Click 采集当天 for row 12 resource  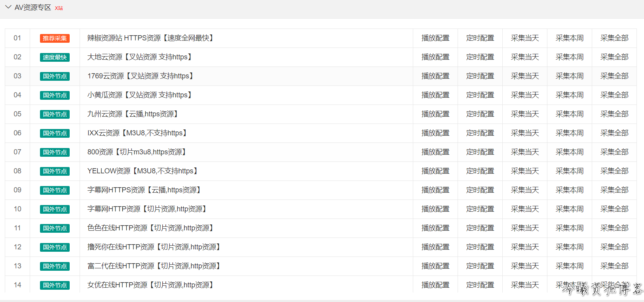coord(525,247)
